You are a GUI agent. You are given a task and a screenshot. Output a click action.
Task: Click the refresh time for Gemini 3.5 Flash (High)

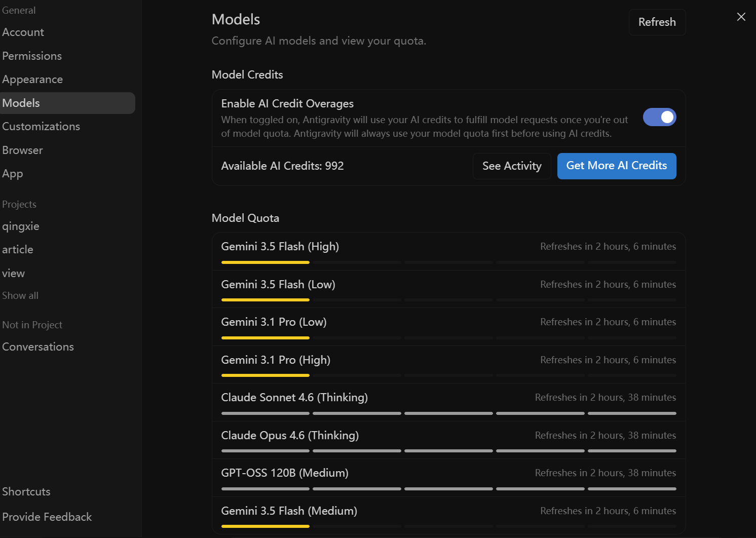click(608, 247)
